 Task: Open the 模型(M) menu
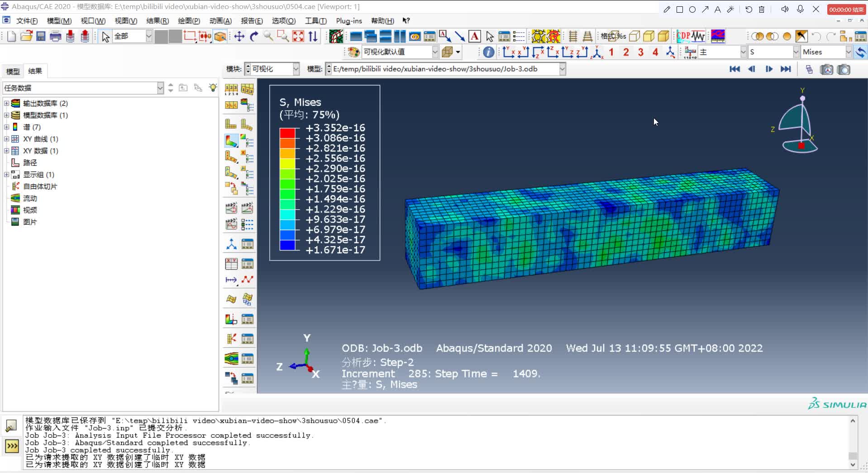tap(59, 21)
